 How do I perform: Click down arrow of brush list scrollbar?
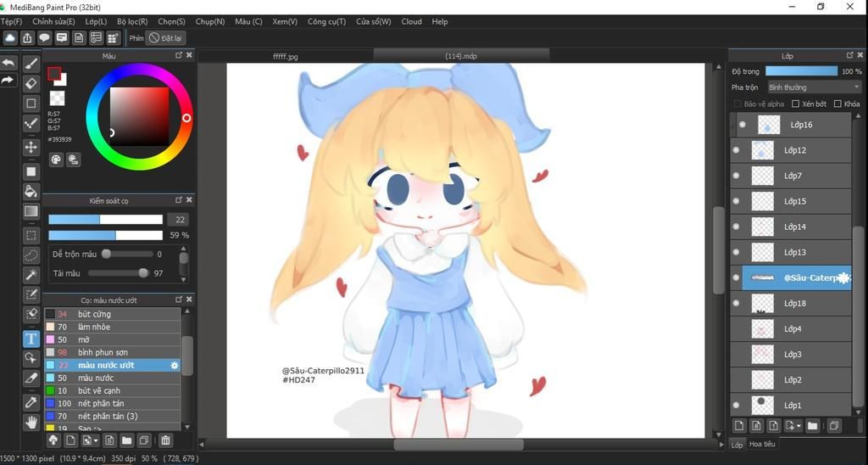187,427
